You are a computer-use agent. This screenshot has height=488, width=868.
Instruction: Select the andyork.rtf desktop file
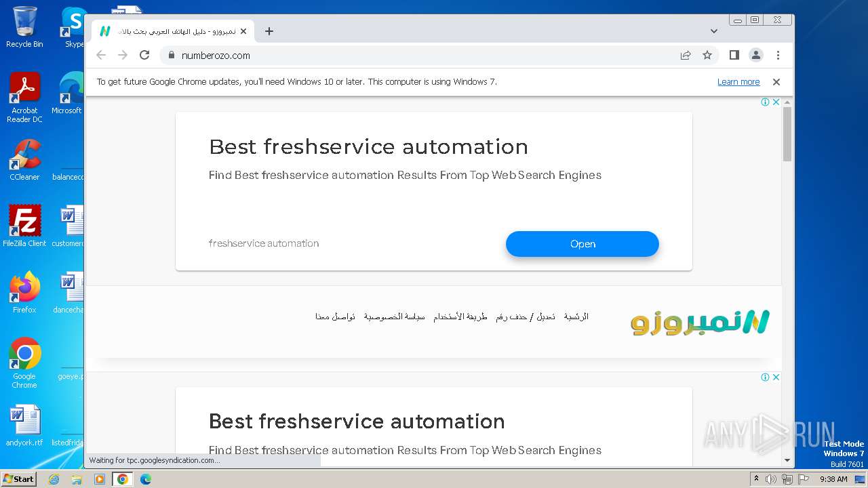coord(24,426)
